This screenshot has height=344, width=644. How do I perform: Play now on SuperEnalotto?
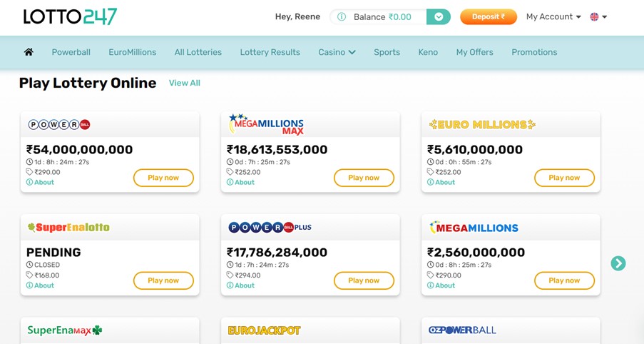[163, 280]
